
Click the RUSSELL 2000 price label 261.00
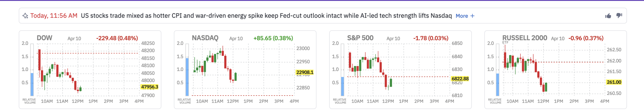614,82
